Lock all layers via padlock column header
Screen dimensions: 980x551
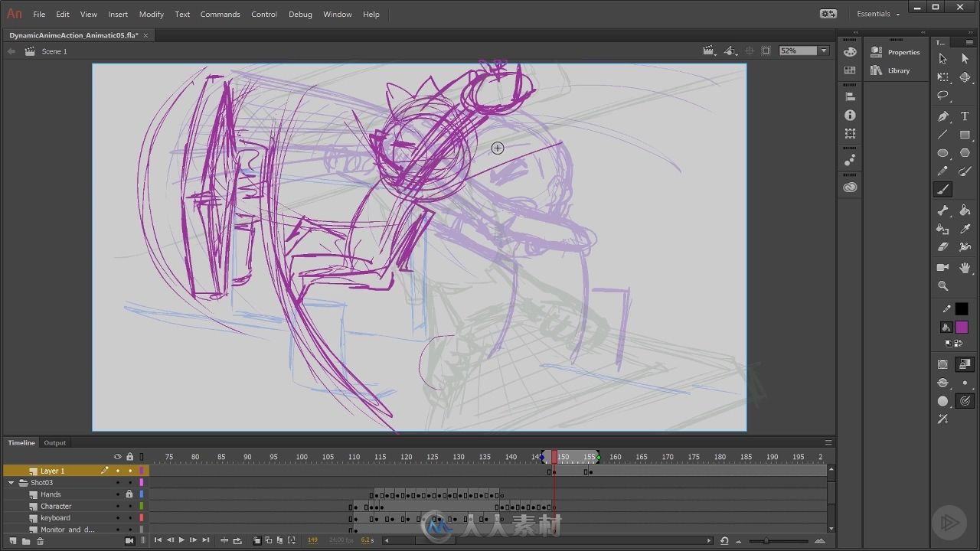129,457
